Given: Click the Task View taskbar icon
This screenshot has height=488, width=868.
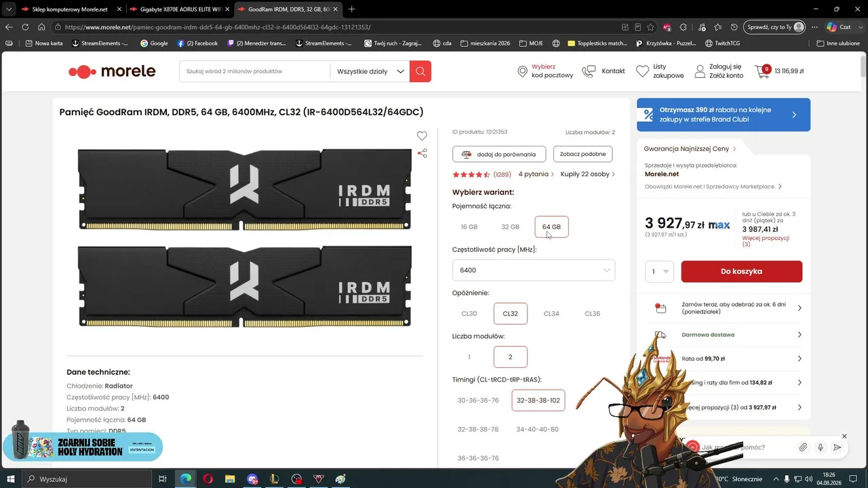Looking at the screenshot, I should click(x=163, y=479).
